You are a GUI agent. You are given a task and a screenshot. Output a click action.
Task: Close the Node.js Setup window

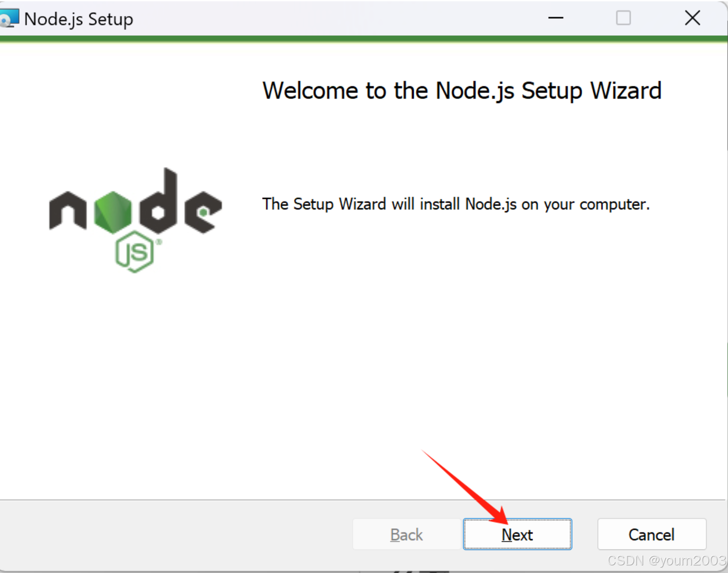coord(692,18)
